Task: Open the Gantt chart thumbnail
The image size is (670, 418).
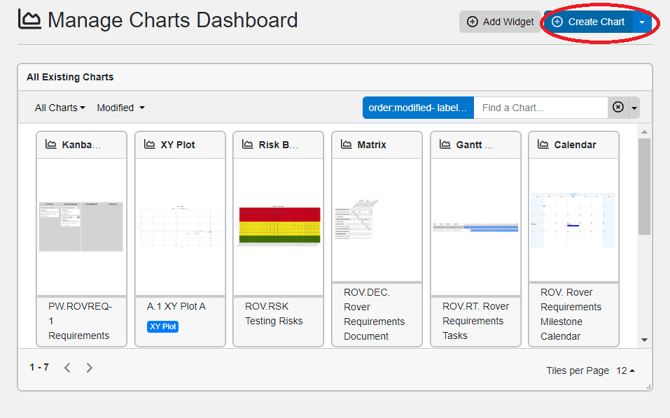Action: (x=476, y=227)
